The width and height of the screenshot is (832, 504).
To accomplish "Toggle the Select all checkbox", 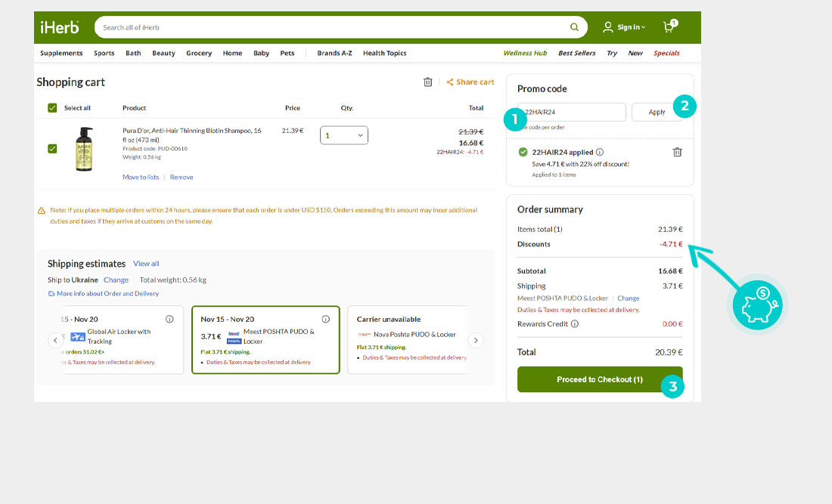I will click(x=52, y=108).
